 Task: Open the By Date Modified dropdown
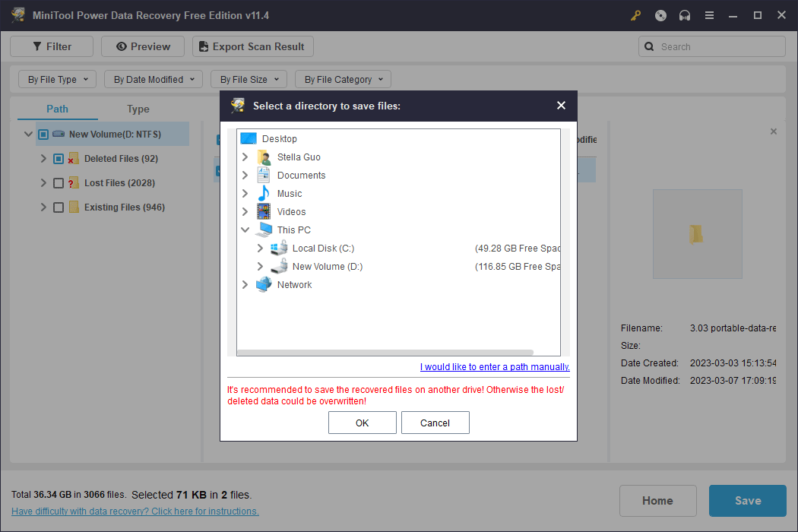(x=154, y=79)
